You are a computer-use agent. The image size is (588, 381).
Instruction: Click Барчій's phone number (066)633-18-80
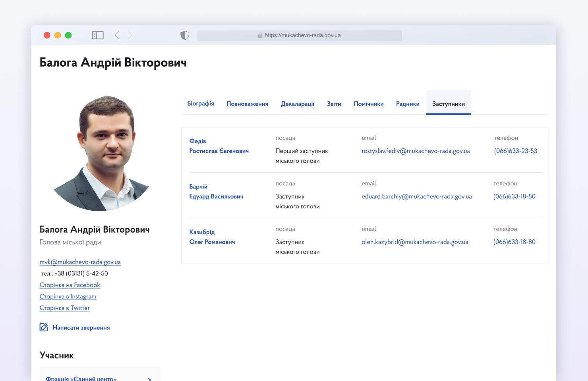click(x=514, y=196)
